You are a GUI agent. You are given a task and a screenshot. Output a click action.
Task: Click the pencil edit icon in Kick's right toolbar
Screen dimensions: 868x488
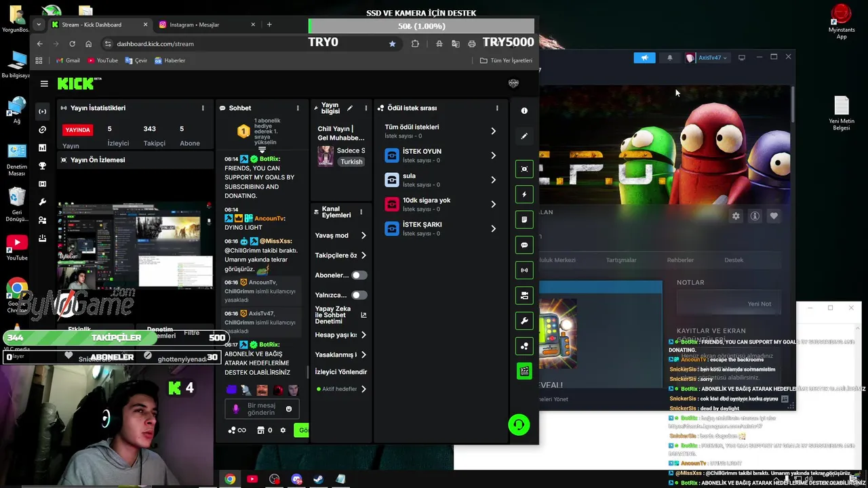point(524,136)
